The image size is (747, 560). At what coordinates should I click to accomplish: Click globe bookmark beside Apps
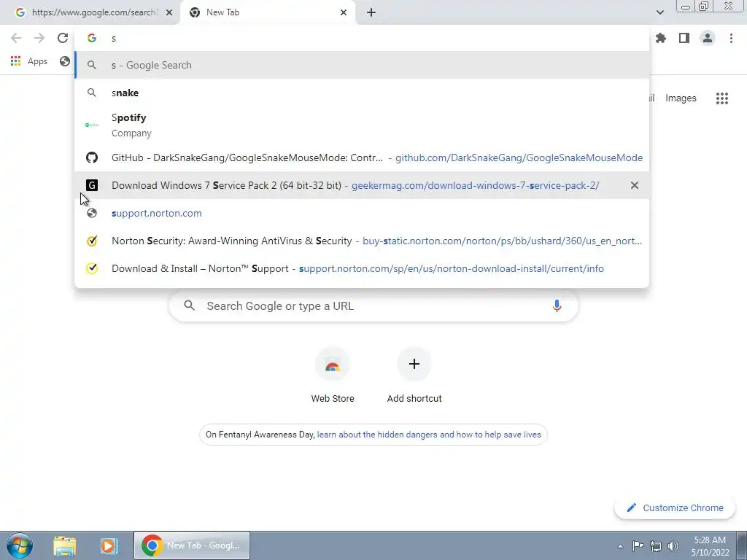tap(65, 61)
